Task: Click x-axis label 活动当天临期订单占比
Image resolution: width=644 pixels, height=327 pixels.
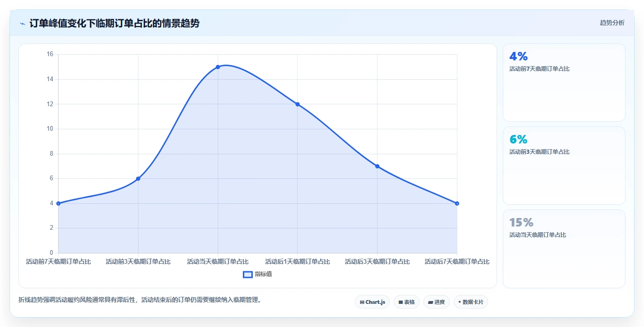Action: [218, 261]
